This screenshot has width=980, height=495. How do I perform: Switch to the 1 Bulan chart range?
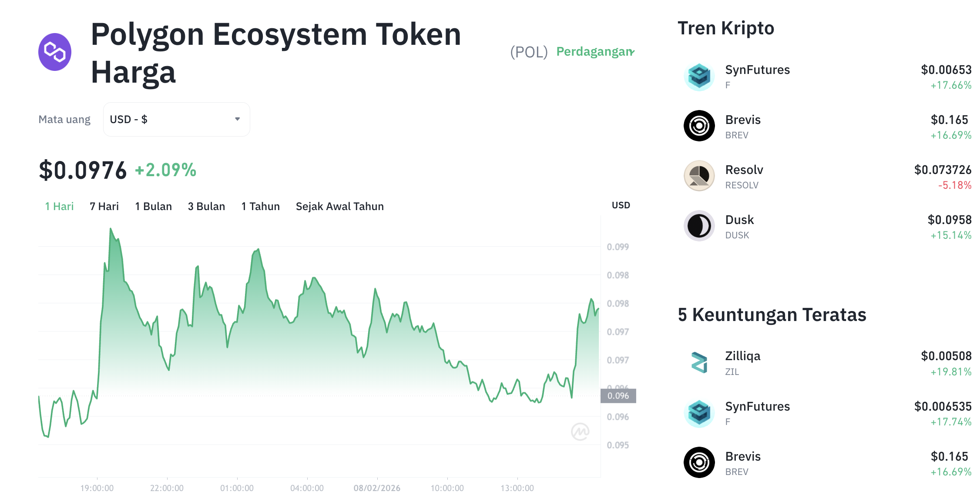click(153, 206)
